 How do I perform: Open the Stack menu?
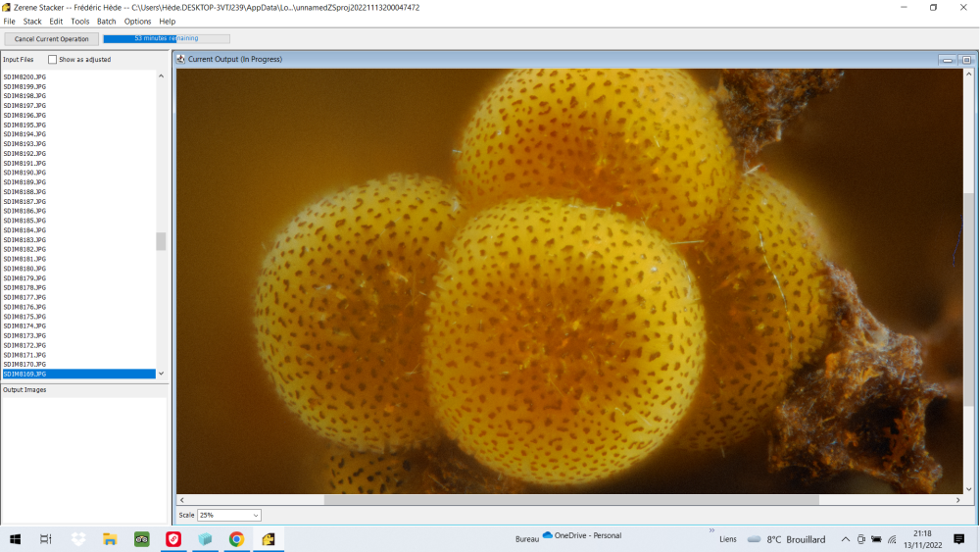(x=32, y=22)
